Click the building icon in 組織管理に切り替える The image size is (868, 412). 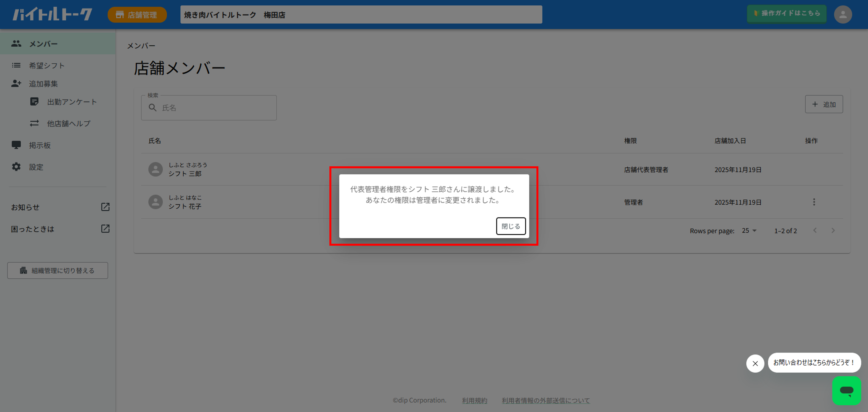pos(23,270)
